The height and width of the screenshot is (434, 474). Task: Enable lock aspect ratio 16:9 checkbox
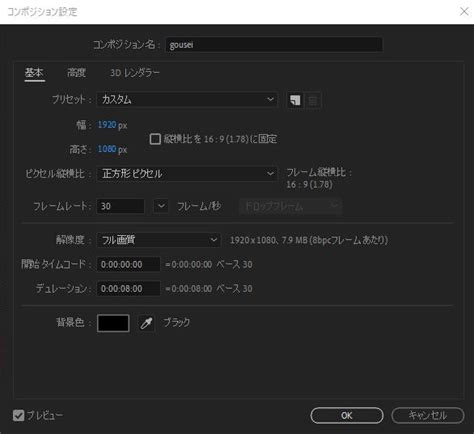point(155,139)
